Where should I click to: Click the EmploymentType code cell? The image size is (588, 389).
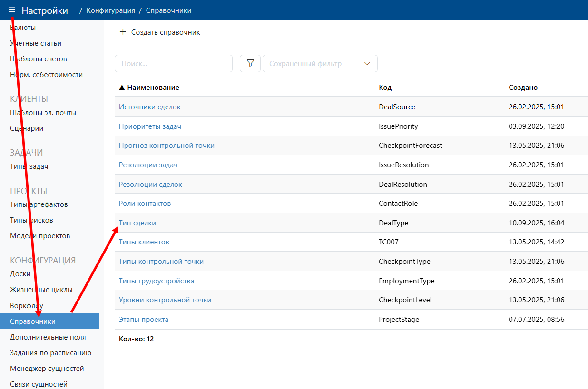click(406, 281)
